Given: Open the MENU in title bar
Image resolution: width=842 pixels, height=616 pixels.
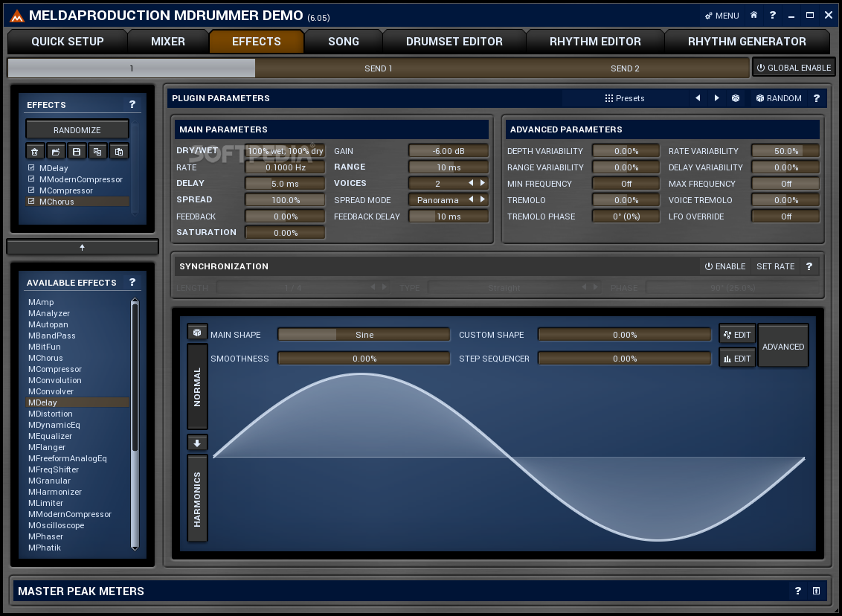Looking at the screenshot, I should tap(722, 16).
